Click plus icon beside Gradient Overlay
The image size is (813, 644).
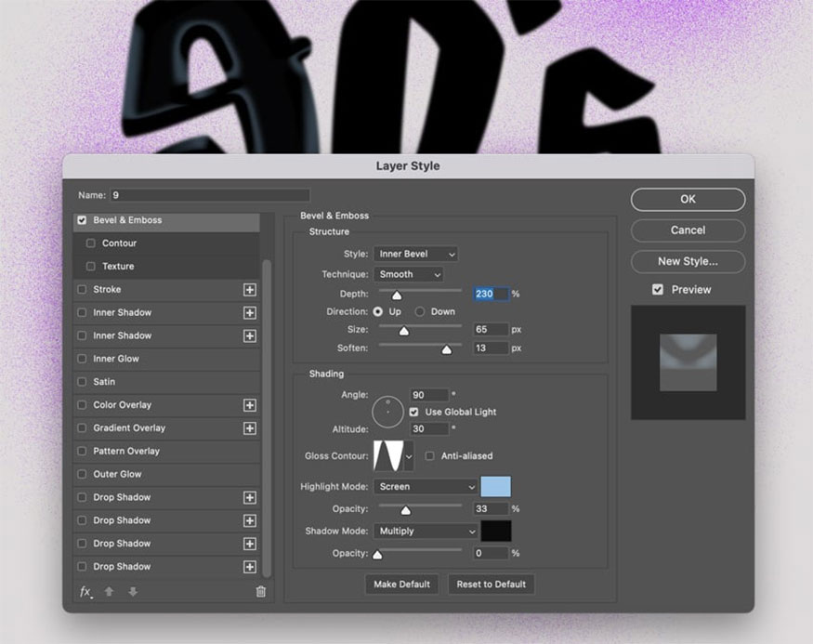pyautogui.click(x=249, y=428)
